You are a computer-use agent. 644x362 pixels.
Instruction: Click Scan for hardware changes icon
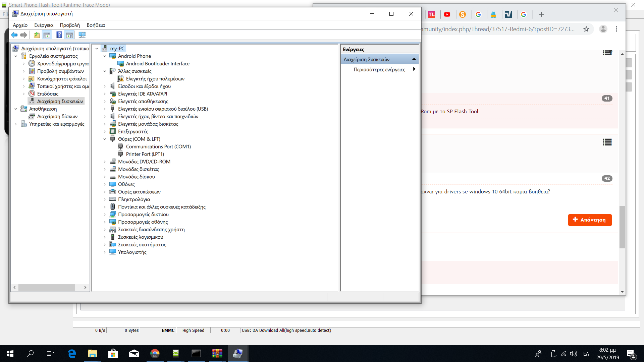click(x=82, y=35)
